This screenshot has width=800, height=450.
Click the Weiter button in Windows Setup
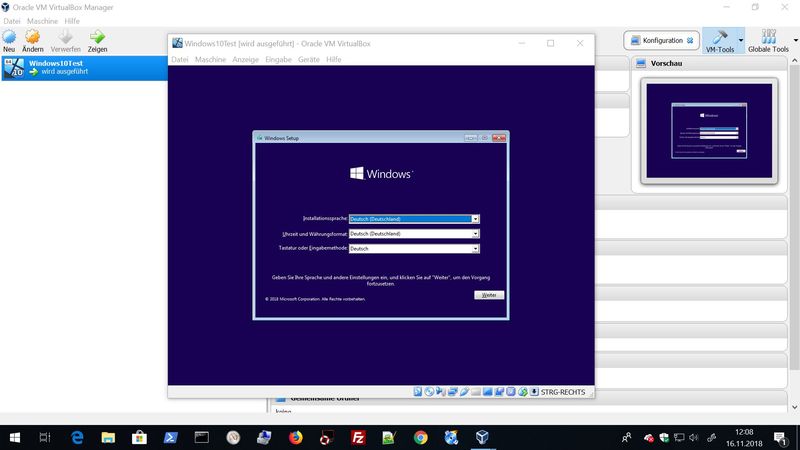point(489,295)
